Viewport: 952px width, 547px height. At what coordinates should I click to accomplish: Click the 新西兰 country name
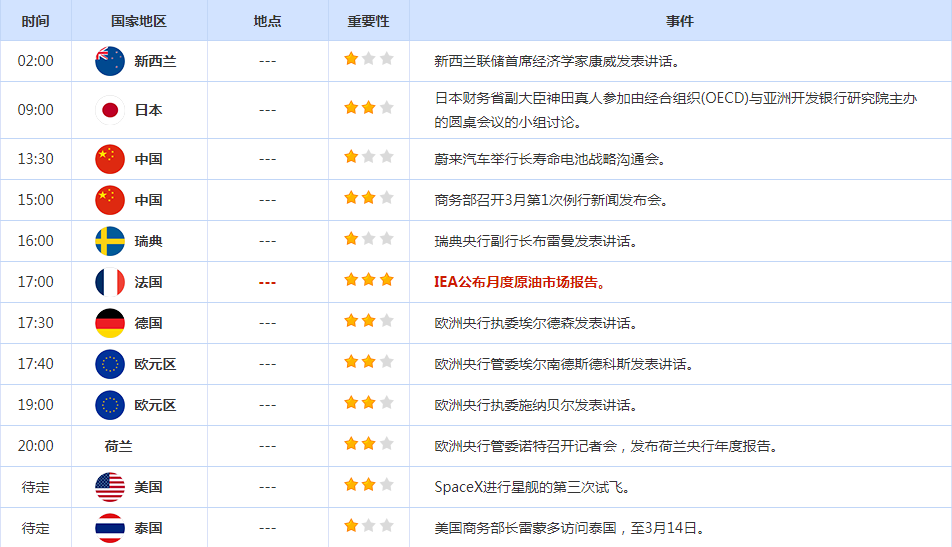pyautogui.click(x=155, y=61)
